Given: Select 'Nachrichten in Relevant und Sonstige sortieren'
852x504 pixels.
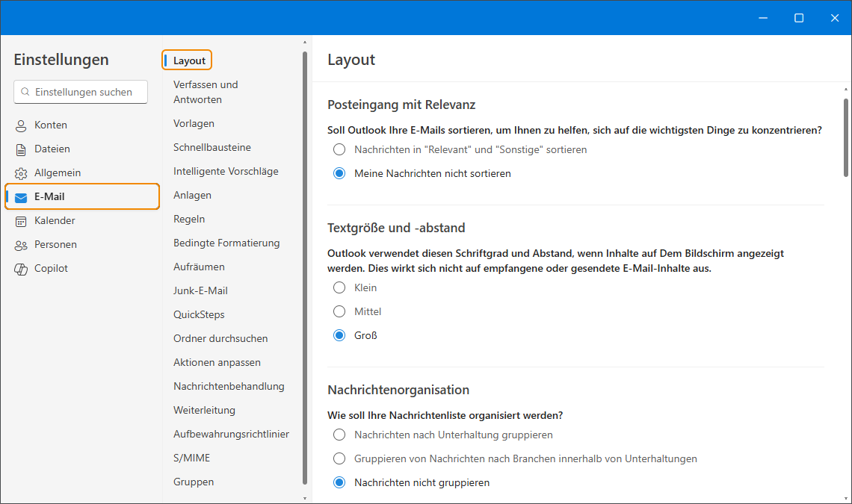Looking at the screenshot, I should (339, 149).
